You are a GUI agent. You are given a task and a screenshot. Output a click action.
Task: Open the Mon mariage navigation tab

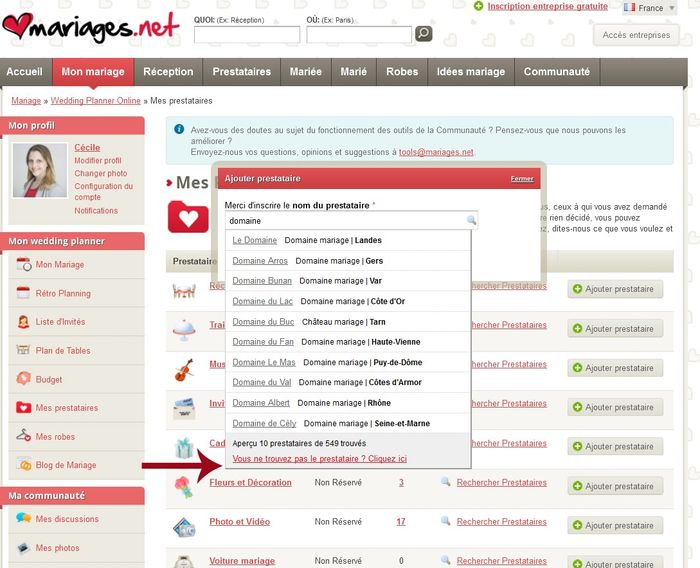[x=93, y=72]
